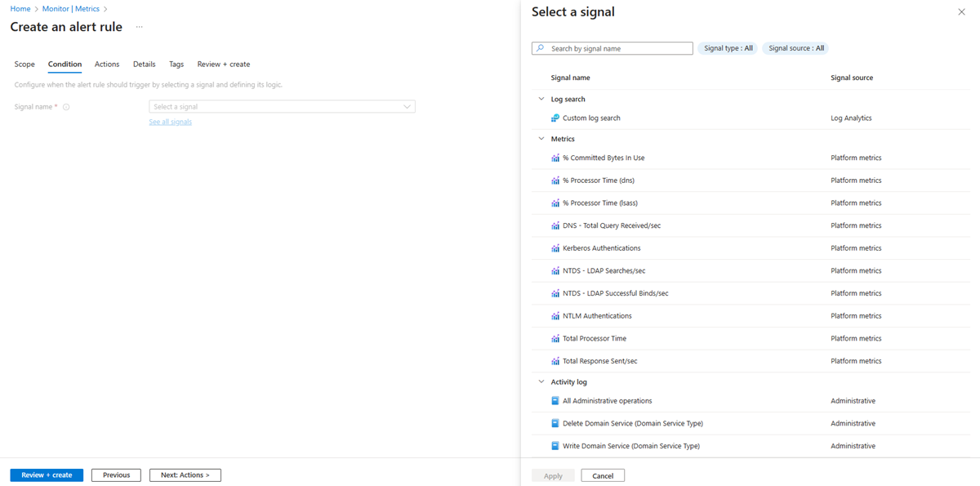This screenshot has width=980, height=486.
Task: Click the Custom log search signal icon
Action: 555,118
